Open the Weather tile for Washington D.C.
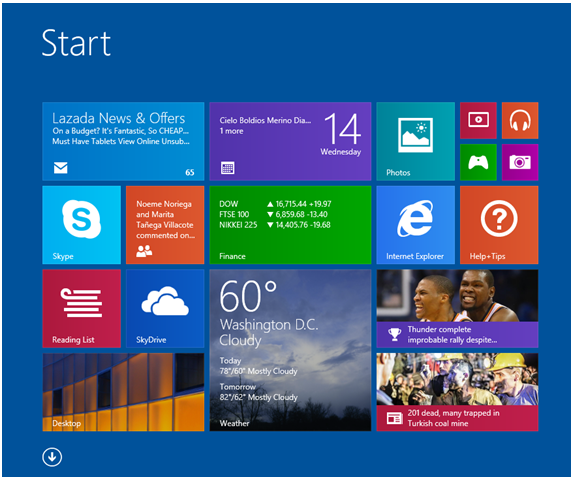Screen dimensions: 574x480 [290, 350]
